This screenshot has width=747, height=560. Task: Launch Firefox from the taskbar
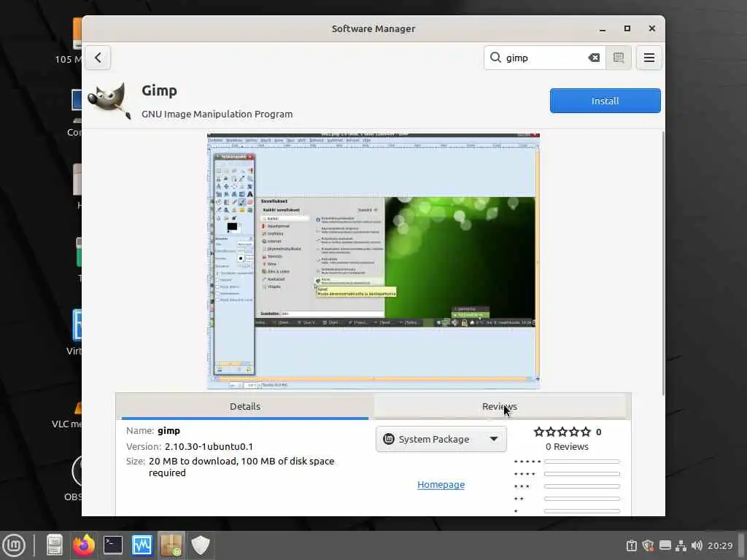pyautogui.click(x=84, y=545)
